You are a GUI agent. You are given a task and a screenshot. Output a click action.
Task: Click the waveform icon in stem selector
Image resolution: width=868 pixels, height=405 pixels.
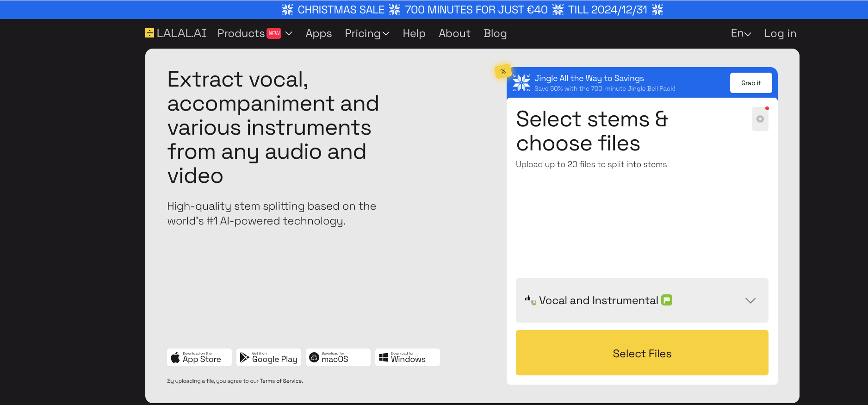tap(530, 300)
